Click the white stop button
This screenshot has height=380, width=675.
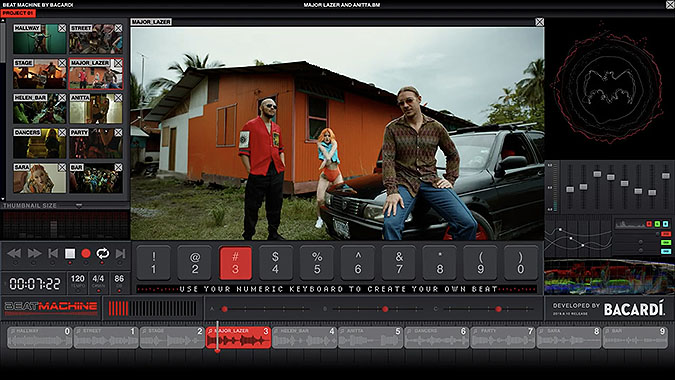tap(70, 253)
